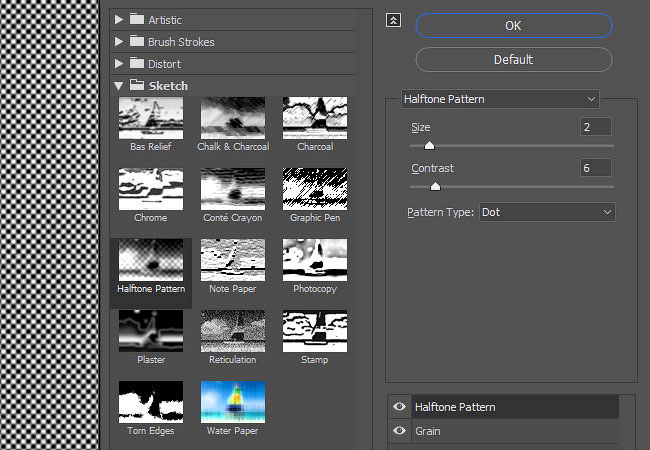Click the Size value field
The image size is (650, 450).
[x=596, y=127]
